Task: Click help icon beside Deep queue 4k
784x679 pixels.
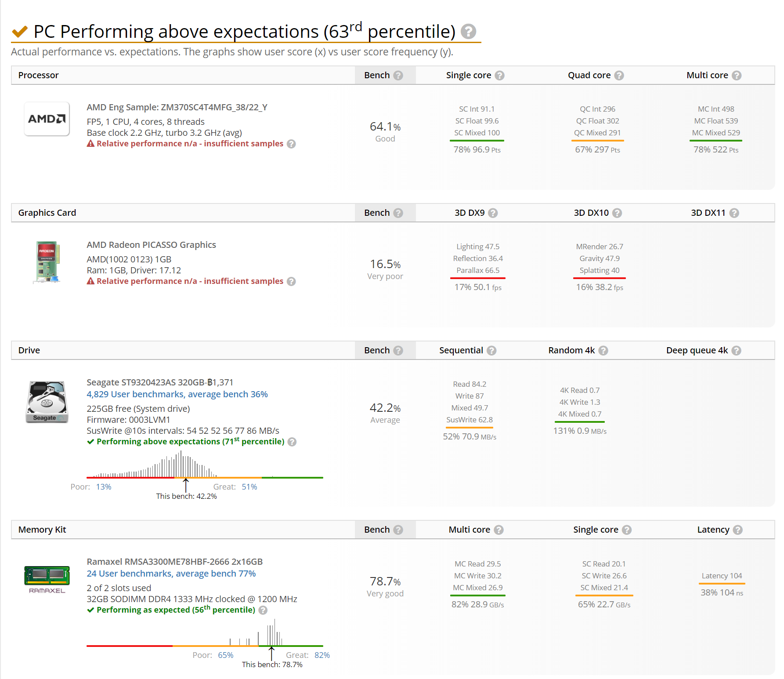Action: pyautogui.click(x=737, y=351)
